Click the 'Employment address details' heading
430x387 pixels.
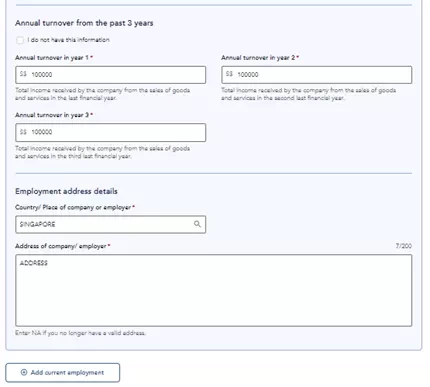[66, 191]
